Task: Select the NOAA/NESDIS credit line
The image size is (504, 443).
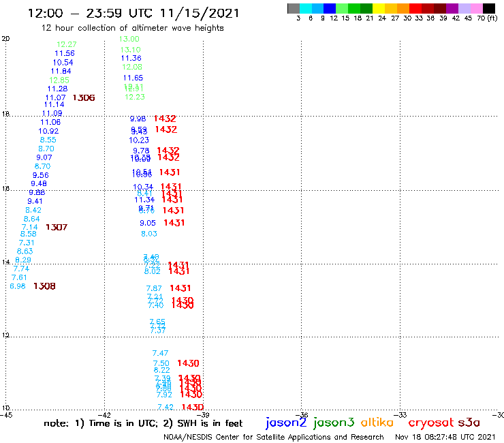Action: (x=274, y=437)
